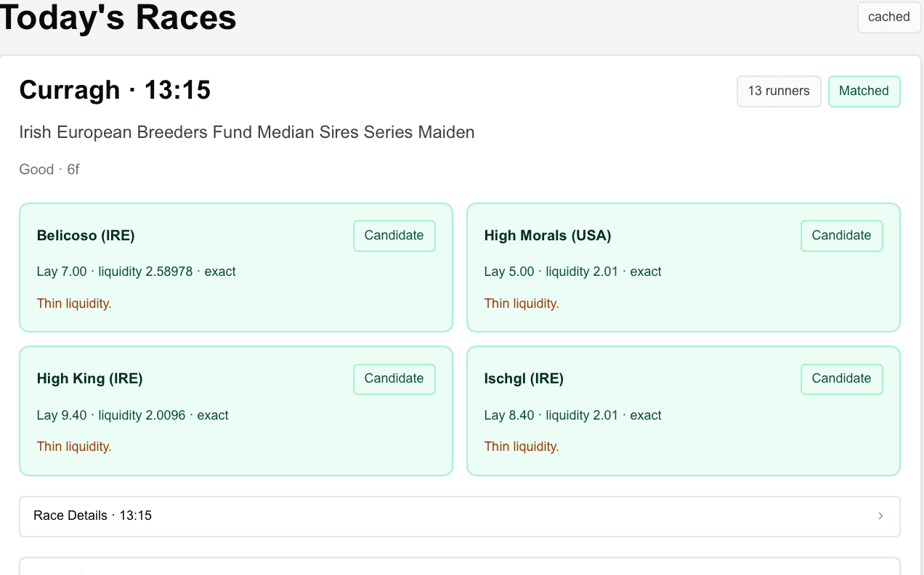Select the High Morals (USA) runner name
This screenshot has height=575, width=924.
point(548,235)
